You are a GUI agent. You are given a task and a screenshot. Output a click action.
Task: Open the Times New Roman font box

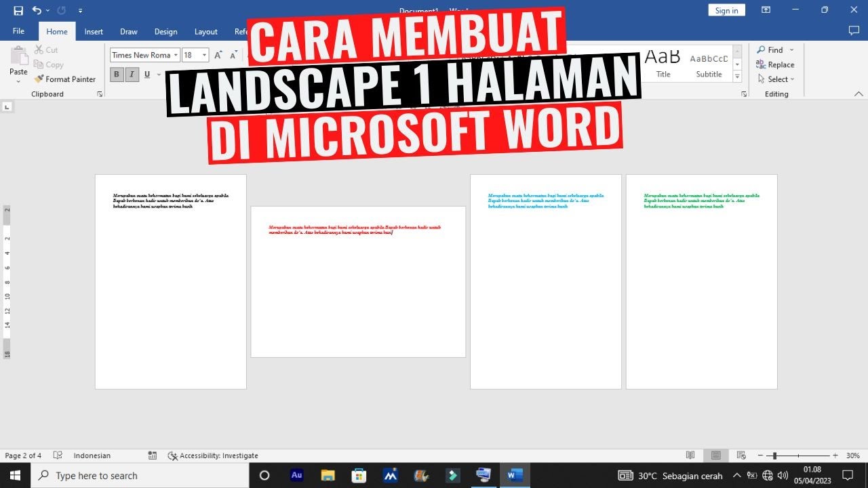tap(145, 55)
